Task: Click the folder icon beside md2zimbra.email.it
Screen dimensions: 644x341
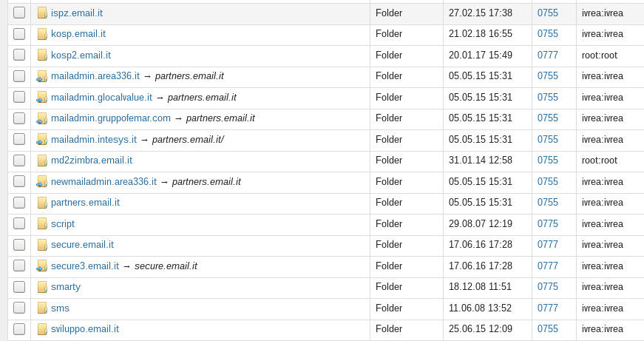Action: point(42,161)
